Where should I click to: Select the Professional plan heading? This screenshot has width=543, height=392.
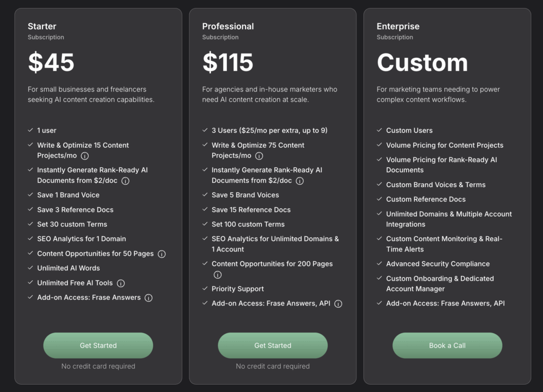[228, 26]
